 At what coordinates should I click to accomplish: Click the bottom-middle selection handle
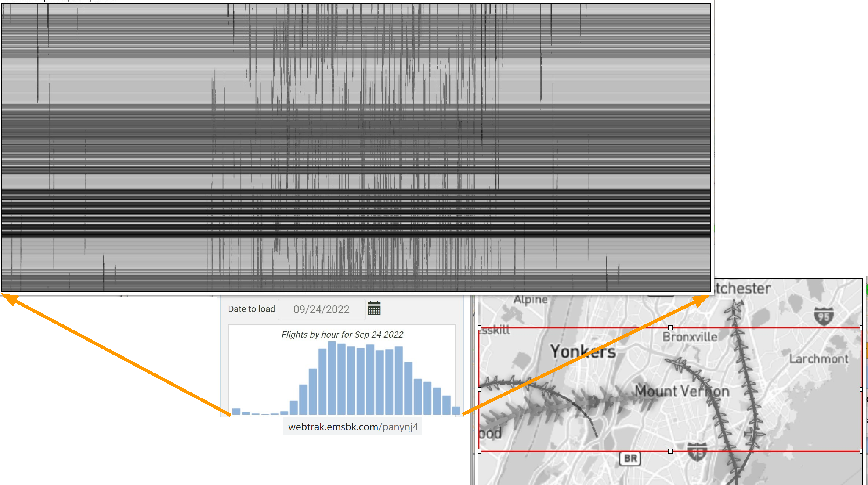[x=670, y=451]
